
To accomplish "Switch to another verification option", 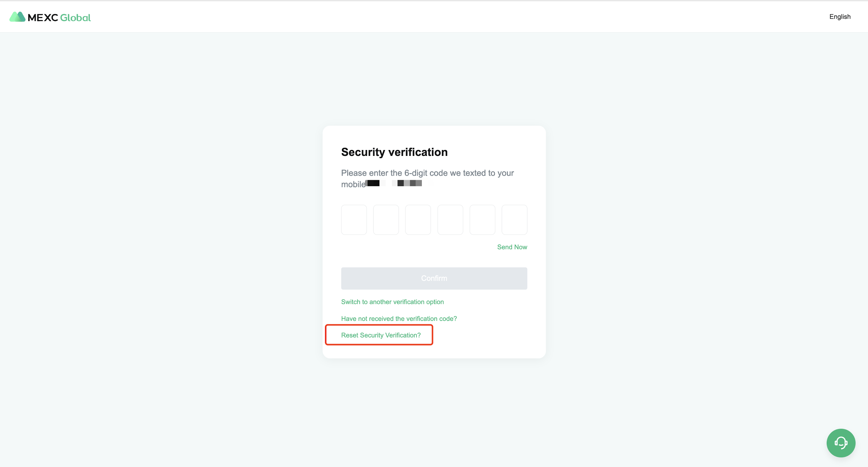I will (392, 302).
